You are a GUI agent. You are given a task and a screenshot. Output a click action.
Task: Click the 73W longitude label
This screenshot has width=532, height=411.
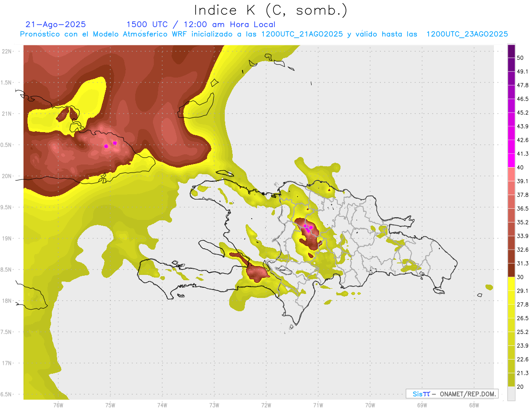pos(214,405)
